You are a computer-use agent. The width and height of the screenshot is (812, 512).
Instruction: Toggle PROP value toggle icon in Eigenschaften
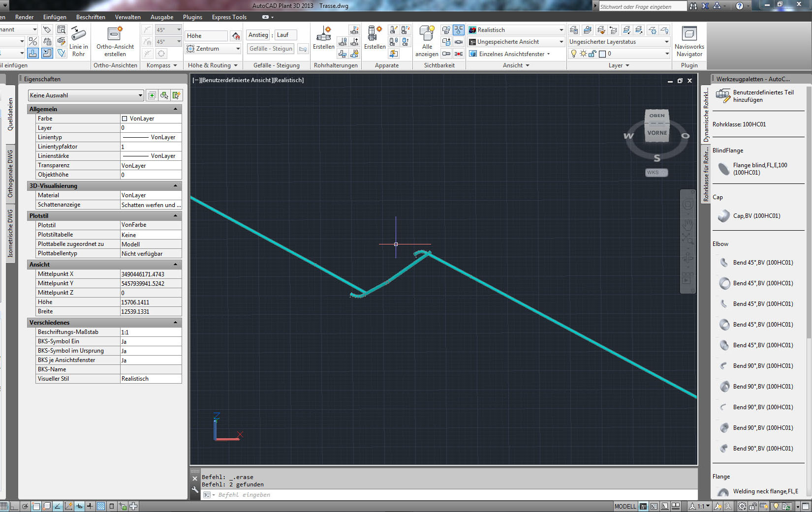tap(152, 95)
